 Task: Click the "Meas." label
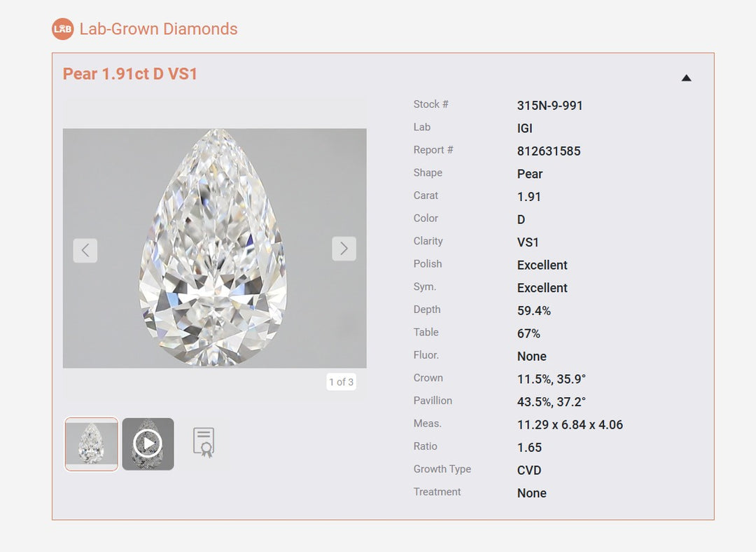tap(428, 424)
